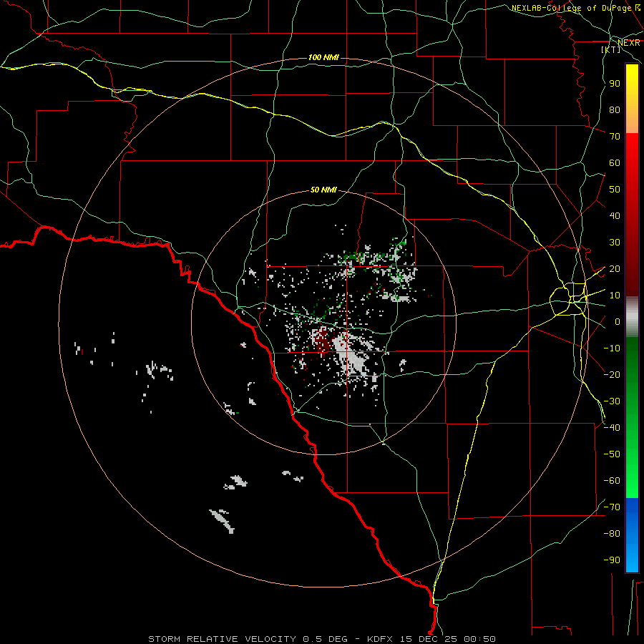Click the 90 value on the velocity scale
Screen dimensions: 644x644
pyautogui.click(x=615, y=84)
